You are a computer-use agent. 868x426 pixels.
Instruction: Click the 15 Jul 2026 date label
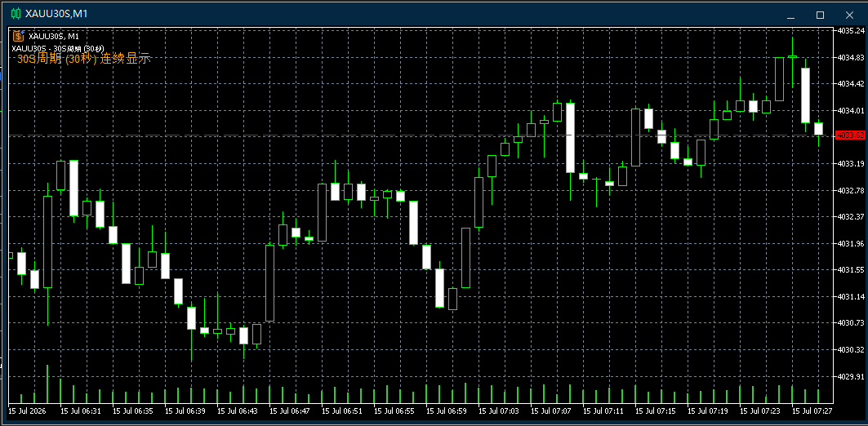click(27, 411)
